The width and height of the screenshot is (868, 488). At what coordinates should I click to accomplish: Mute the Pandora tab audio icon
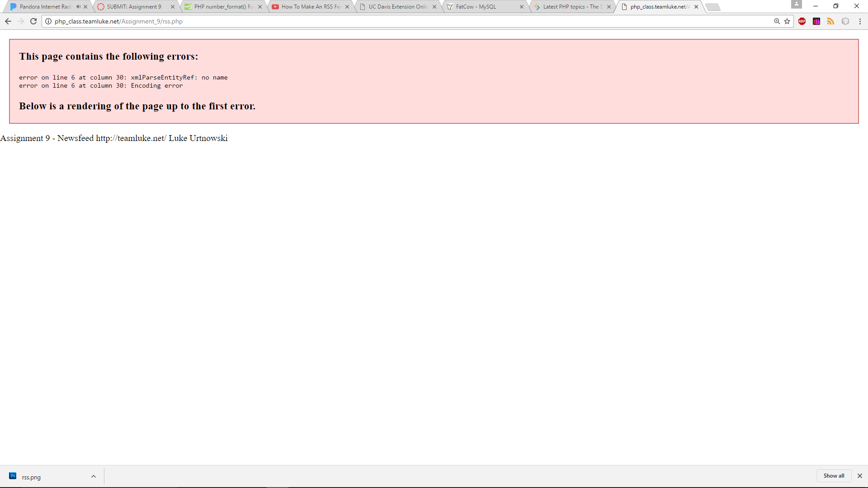tap(78, 7)
